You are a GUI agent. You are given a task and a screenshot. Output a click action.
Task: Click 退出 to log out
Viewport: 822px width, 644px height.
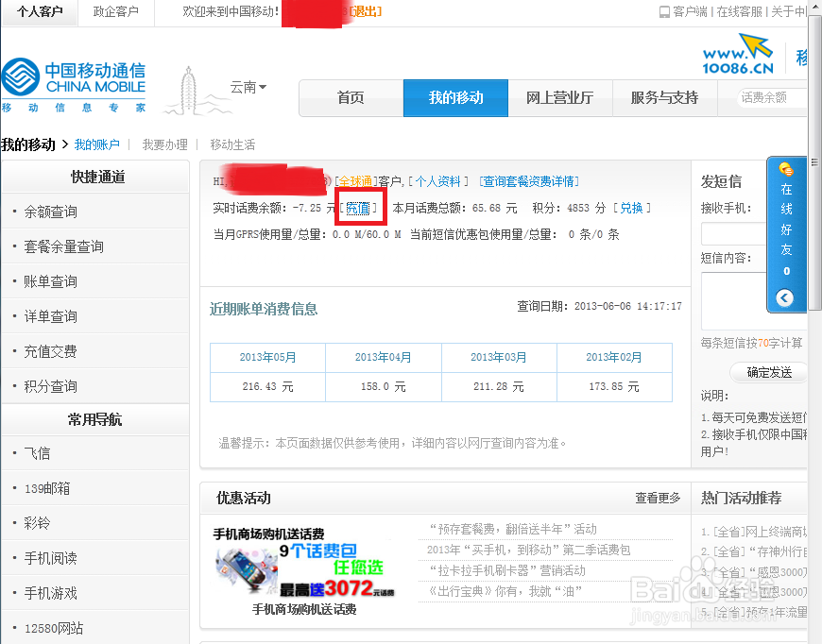click(367, 11)
